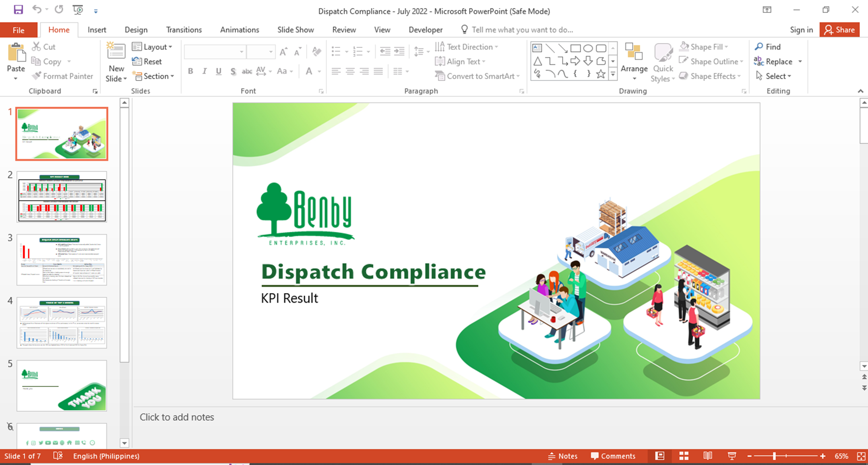Reset the slide layout

(x=147, y=61)
